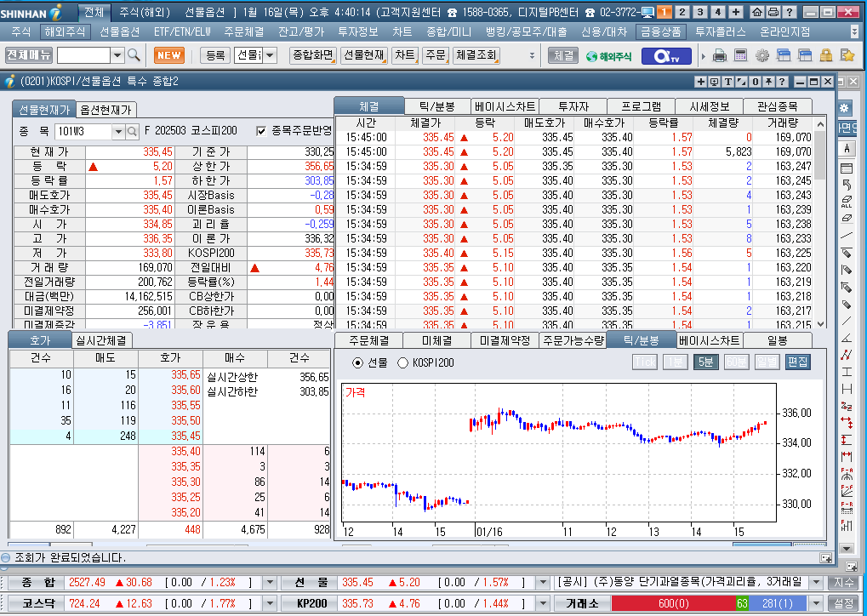
Task: Switch to virtual screen 2
Action: (x=682, y=12)
